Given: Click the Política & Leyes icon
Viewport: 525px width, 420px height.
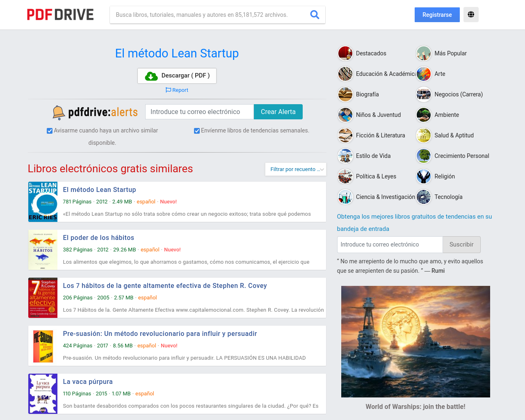Looking at the screenshot, I should [x=345, y=176].
